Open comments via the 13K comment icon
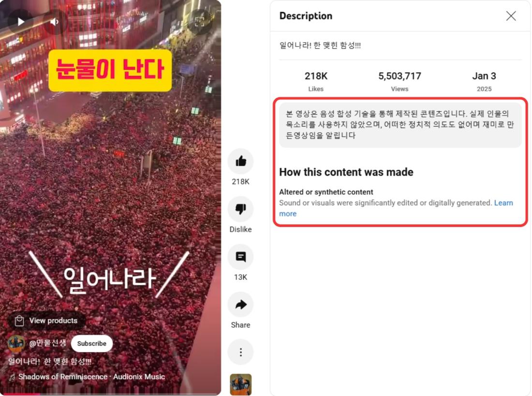This screenshot has height=396, width=532. (240, 257)
